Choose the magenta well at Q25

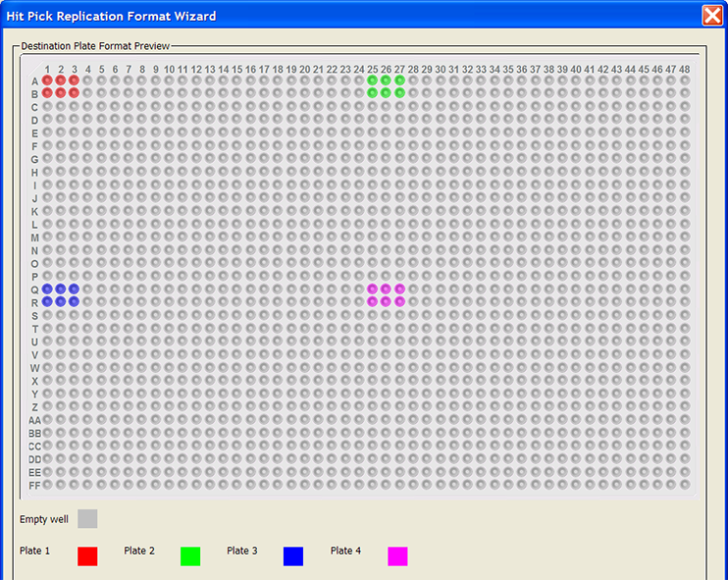tap(373, 289)
